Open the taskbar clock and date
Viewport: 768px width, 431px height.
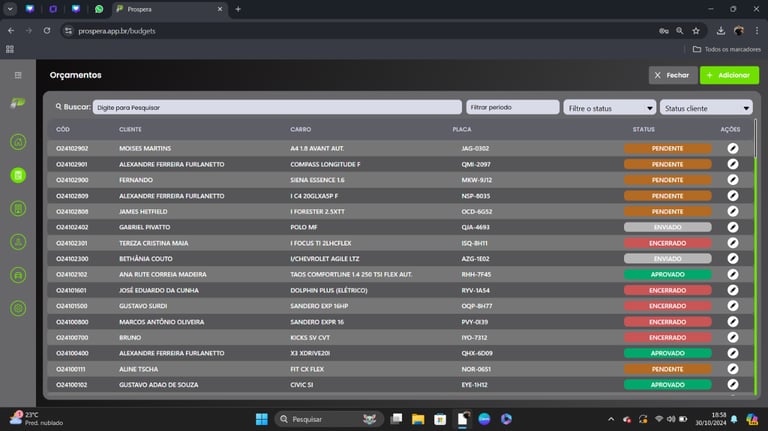tap(711, 419)
